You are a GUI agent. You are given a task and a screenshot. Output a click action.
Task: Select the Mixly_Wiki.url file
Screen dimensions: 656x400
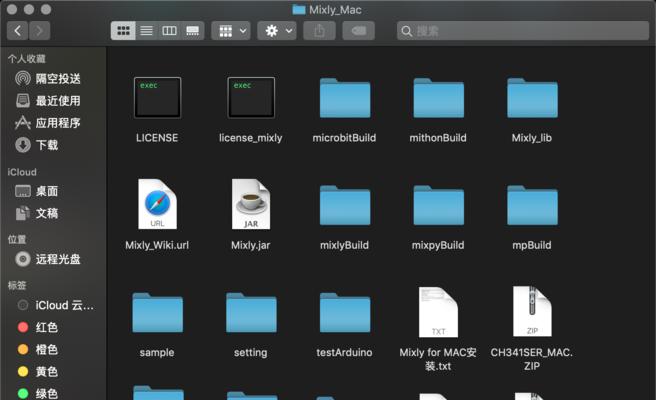(157, 215)
